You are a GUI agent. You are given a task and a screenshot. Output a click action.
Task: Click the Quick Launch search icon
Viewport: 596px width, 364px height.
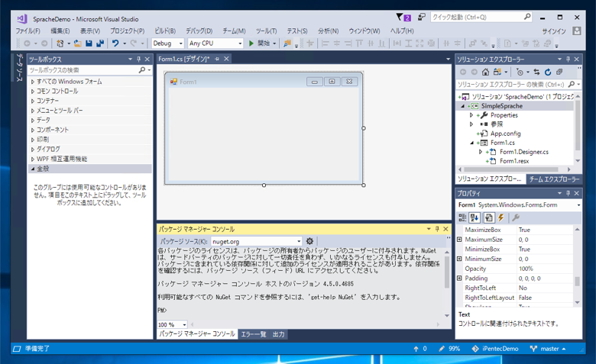click(526, 17)
